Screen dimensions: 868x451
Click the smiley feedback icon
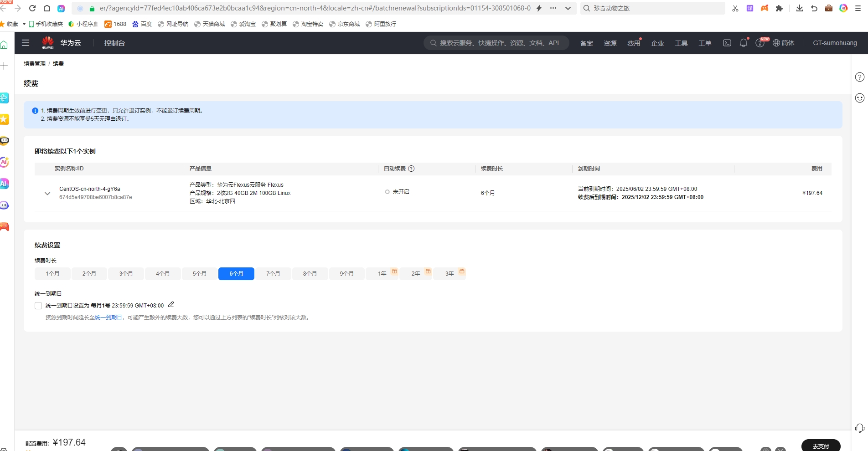tap(859, 98)
